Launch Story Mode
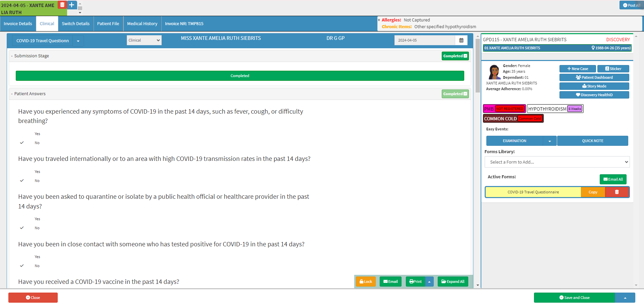This screenshot has height=306, width=644. click(594, 86)
